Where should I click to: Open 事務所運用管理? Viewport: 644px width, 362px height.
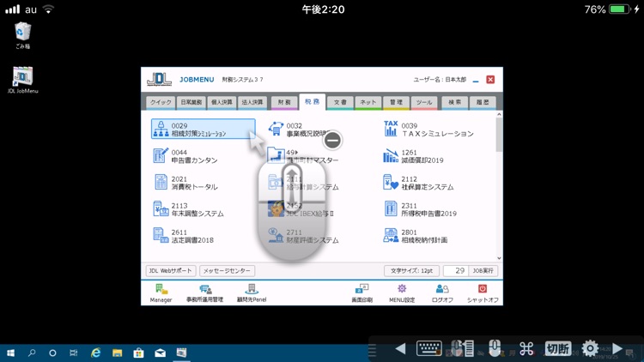pos(205,293)
